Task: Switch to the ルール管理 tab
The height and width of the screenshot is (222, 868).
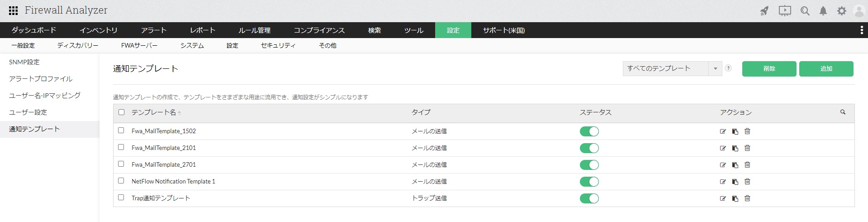Action: tap(254, 30)
